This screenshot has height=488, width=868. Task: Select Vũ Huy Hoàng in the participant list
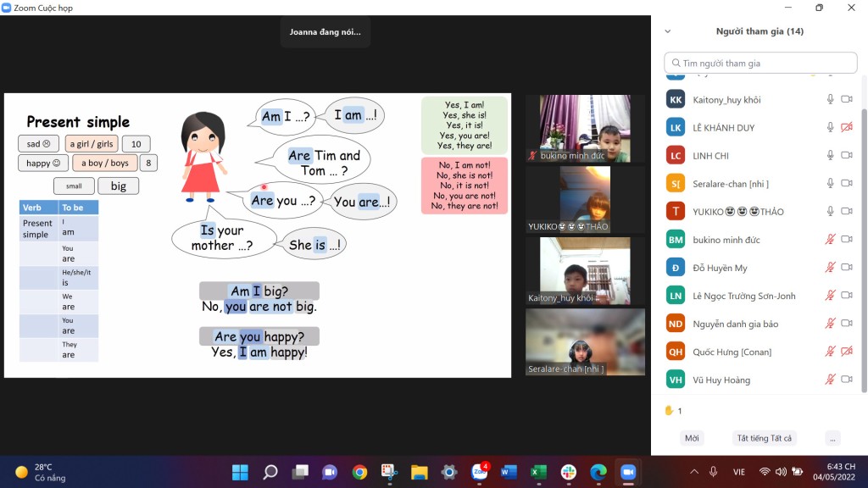tap(721, 380)
